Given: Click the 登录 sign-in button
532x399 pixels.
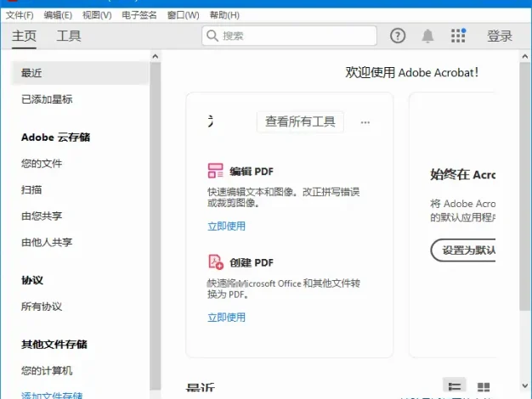Looking at the screenshot, I should click(x=500, y=36).
